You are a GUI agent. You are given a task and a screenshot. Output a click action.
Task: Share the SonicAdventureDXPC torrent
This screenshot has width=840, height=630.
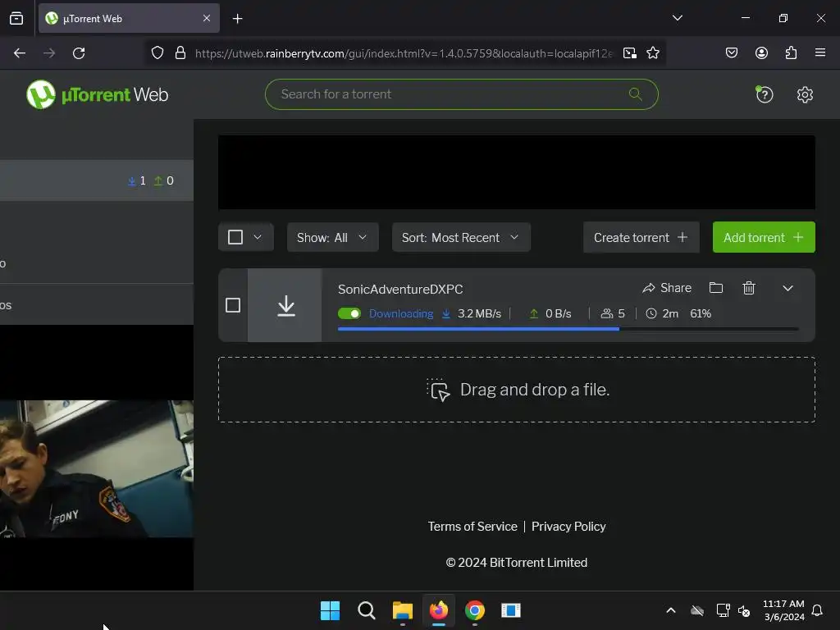[667, 288]
